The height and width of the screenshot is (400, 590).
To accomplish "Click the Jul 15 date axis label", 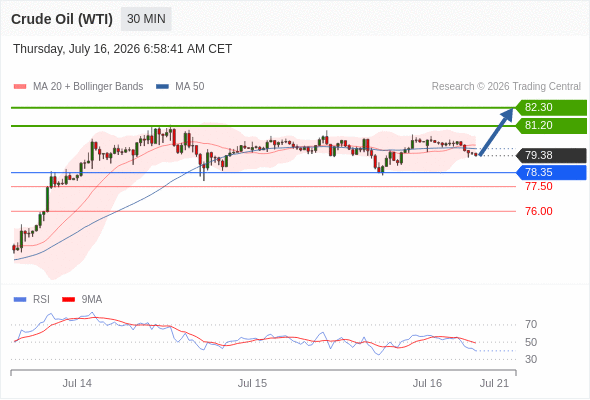I will point(252,383).
